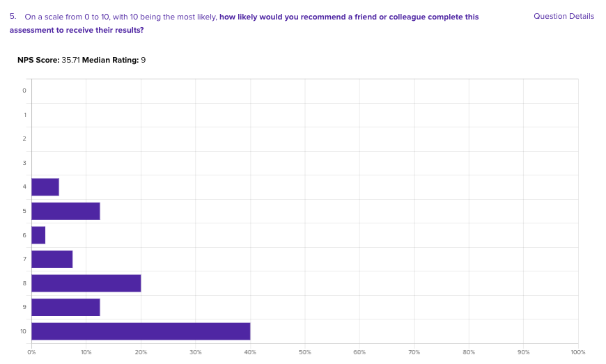This screenshot has height=364, width=606.
Task: Select the rating 9 bar
Action: [x=65, y=307]
